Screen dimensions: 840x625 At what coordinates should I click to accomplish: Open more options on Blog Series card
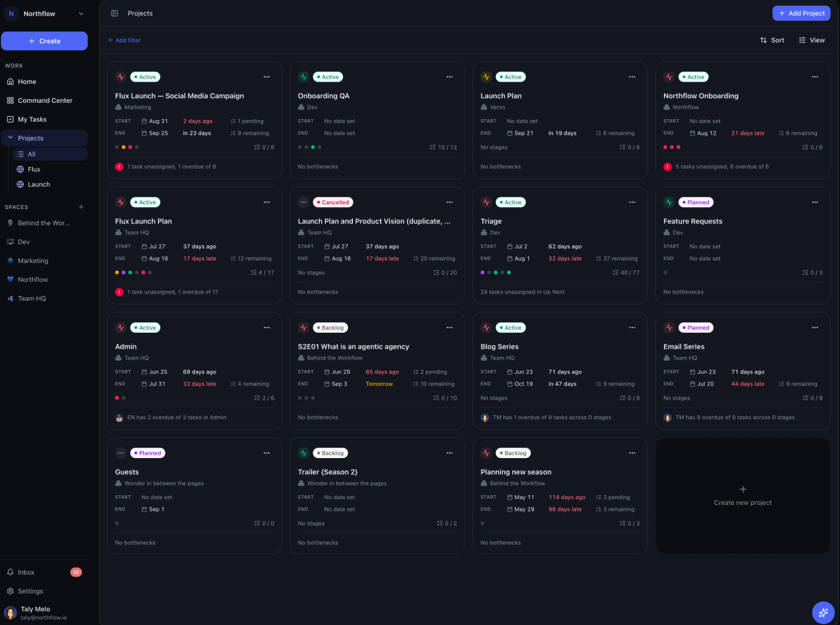coord(632,327)
